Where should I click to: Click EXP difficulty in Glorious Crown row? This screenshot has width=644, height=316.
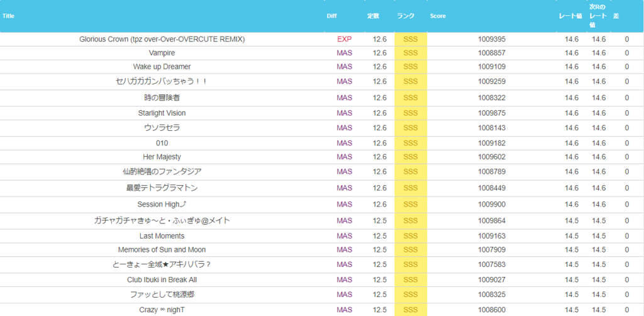click(x=345, y=40)
